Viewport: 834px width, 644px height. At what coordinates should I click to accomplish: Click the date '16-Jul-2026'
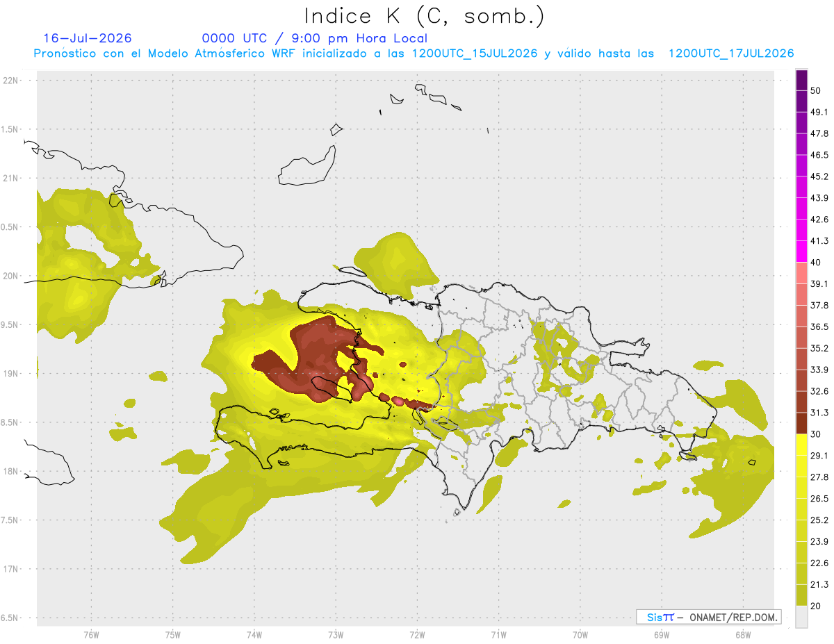pos(88,38)
